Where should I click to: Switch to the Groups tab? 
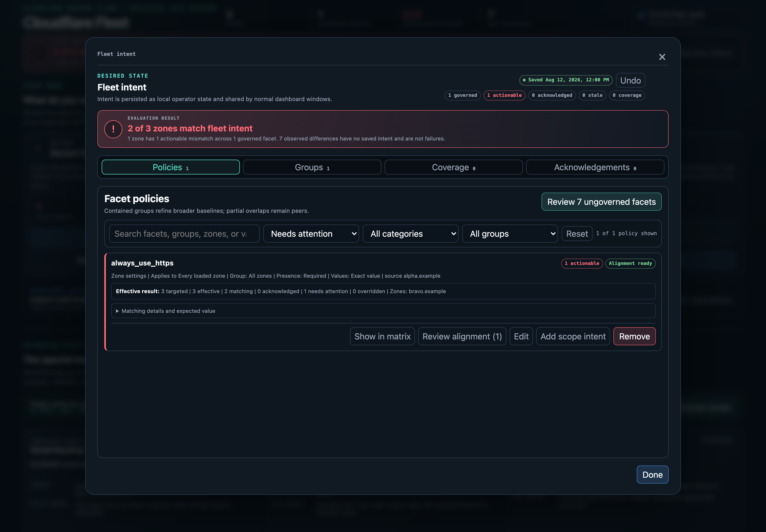tap(312, 167)
